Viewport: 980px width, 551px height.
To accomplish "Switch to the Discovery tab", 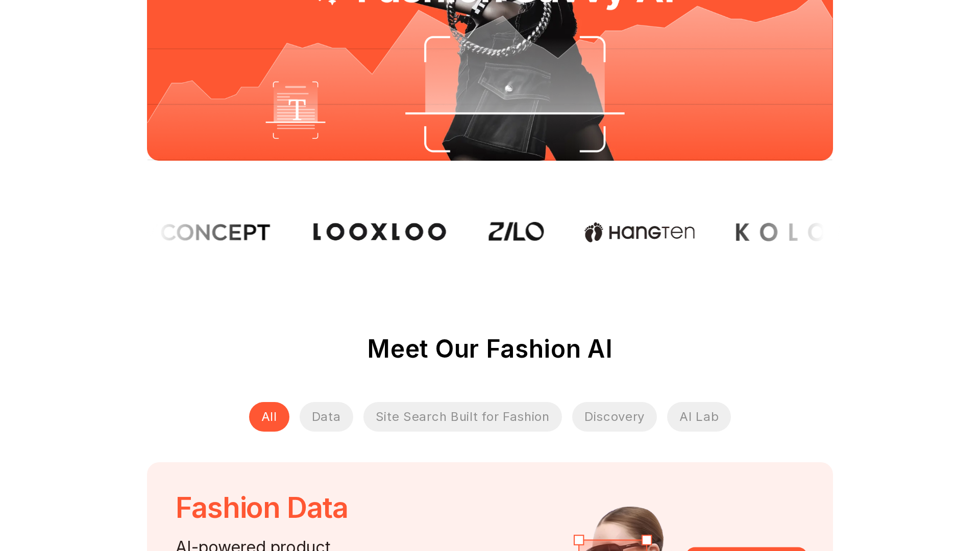I will 614,417.
